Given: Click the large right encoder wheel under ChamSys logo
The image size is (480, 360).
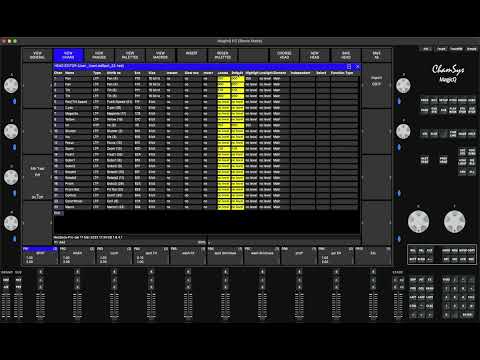Looking at the screenshot, I should 455,221.
